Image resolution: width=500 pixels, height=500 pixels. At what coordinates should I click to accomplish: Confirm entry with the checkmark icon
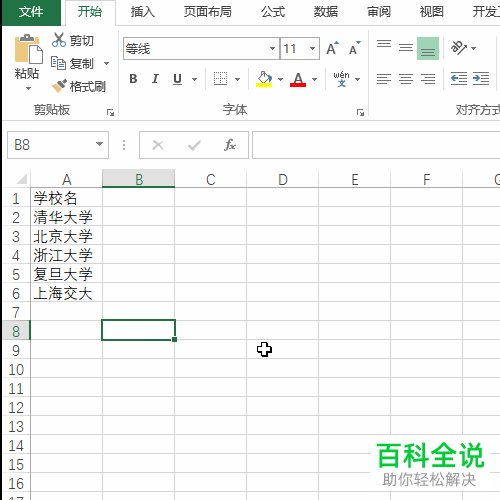[x=194, y=145]
